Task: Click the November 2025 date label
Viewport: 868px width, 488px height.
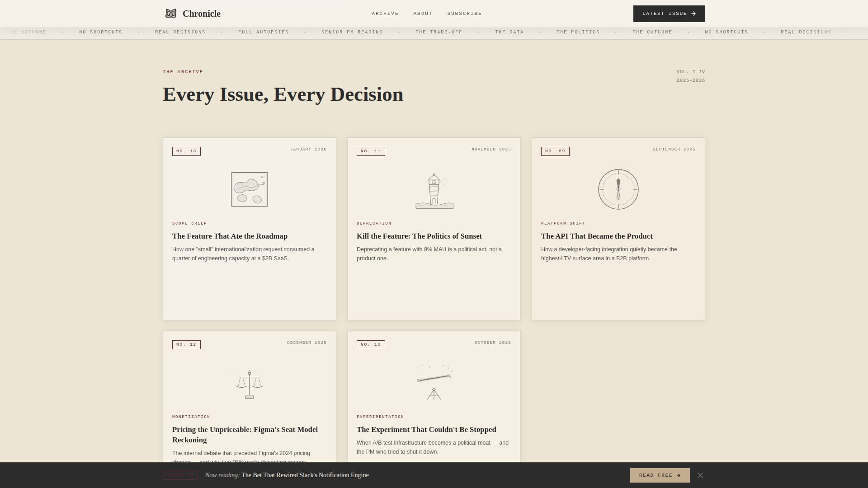Action: click(491, 150)
